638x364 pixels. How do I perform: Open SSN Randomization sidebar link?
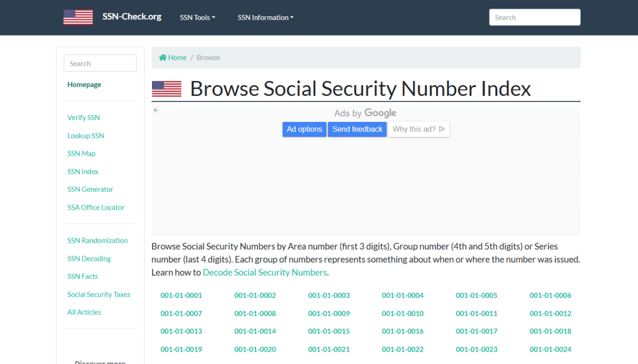[x=98, y=241]
